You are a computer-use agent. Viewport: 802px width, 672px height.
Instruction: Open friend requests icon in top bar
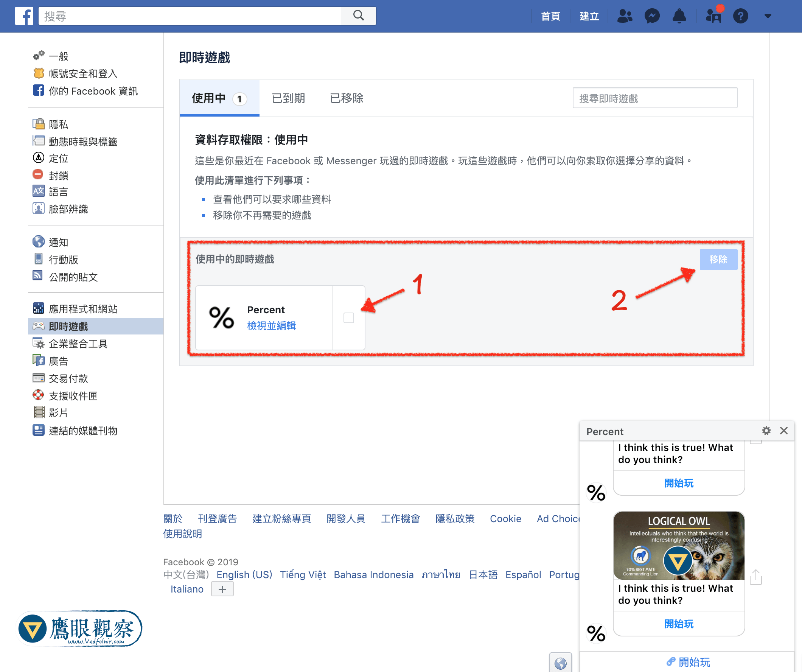(625, 16)
